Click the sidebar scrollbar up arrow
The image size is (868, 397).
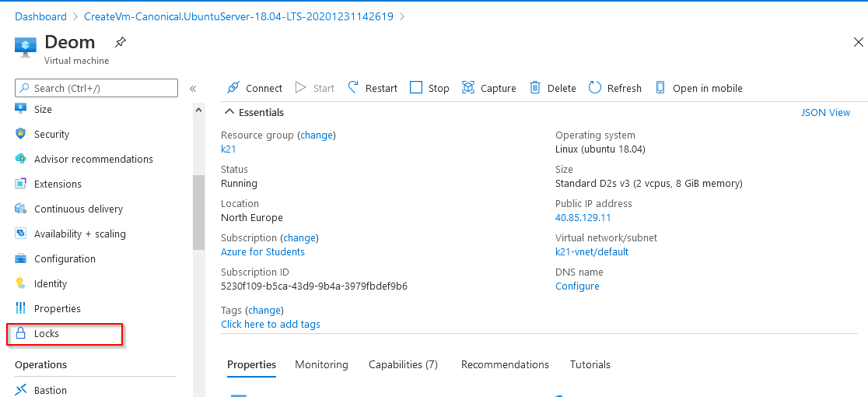click(x=199, y=110)
